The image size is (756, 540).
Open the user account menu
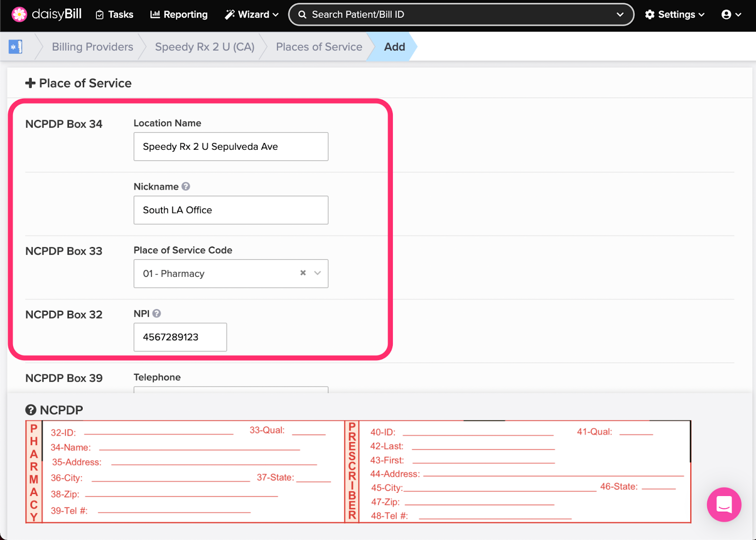pyautogui.click(x=731, y=15)
